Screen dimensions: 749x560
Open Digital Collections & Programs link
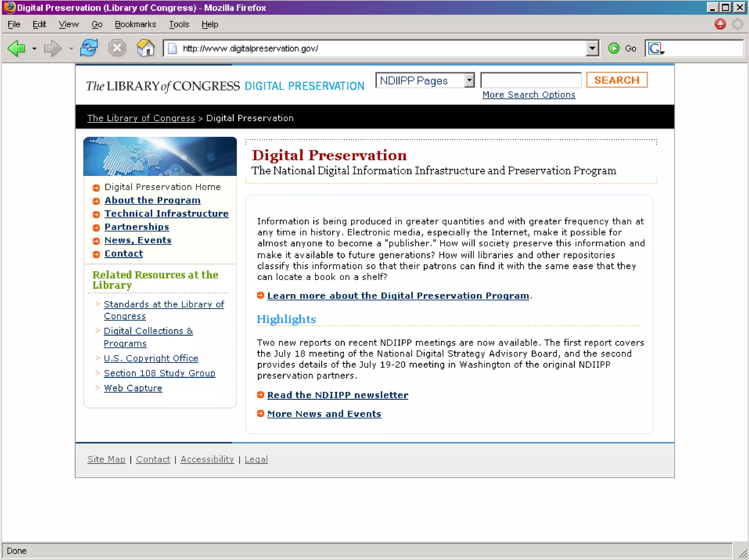click(x=148, y=337)
